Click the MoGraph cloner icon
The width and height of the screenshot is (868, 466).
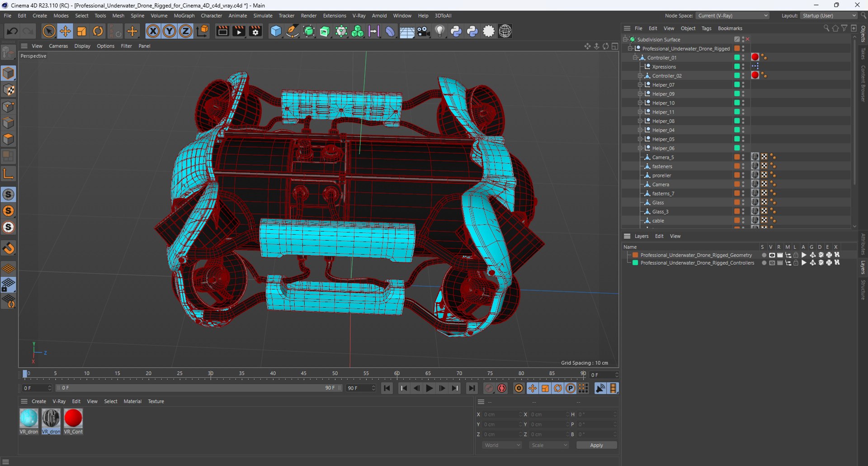pos(358,31)
